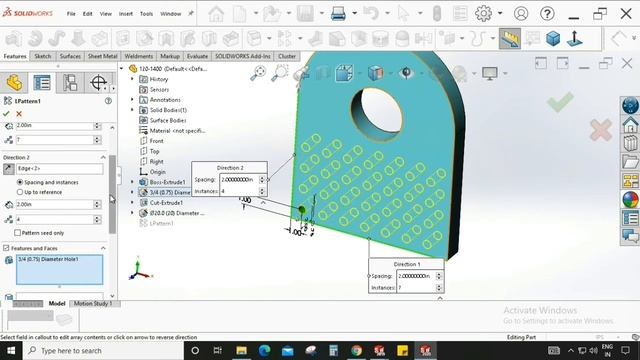Expand the Annotations tree node

[132, 100]
